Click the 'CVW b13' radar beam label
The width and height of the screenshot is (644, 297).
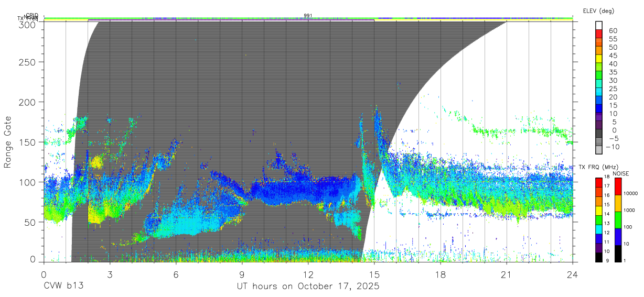[63, 286]
